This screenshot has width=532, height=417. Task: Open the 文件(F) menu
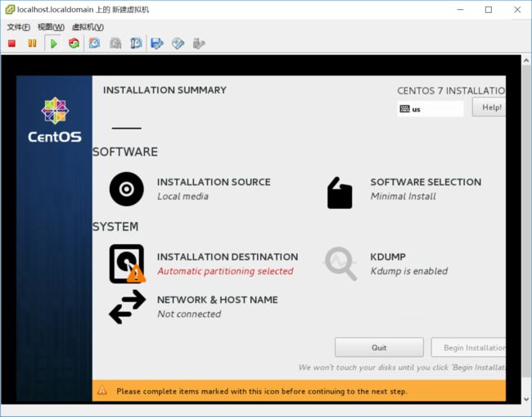18,27
